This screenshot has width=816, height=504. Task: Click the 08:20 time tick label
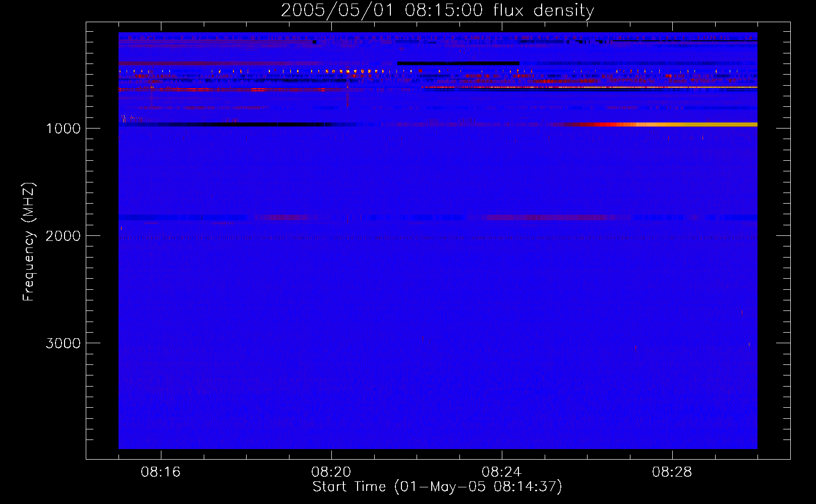click(x=331, y=472)
